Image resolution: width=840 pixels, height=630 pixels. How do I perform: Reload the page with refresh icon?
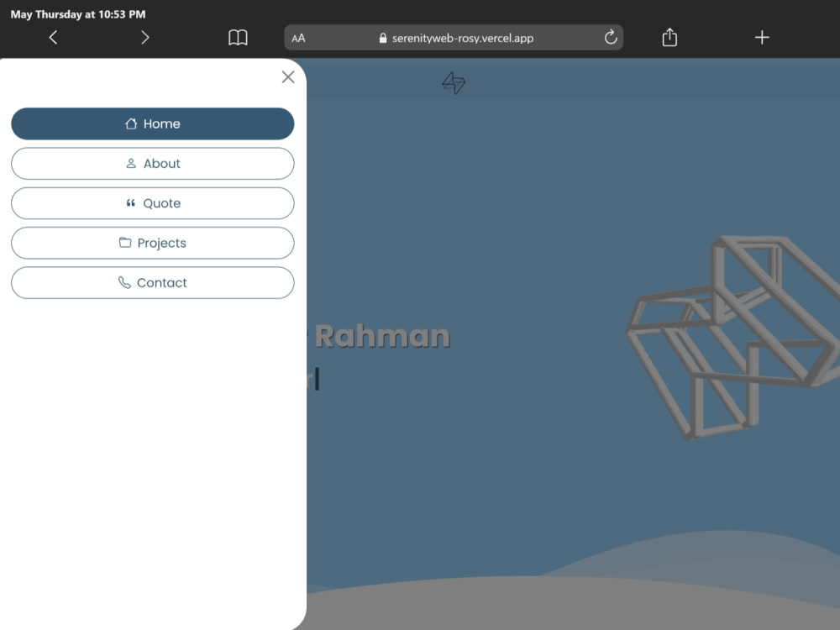(611, 38)
